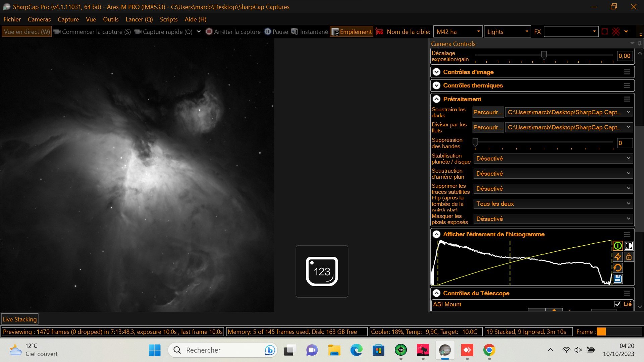This screenshot has height=362, width=644.
Task: Collapse the Afficher l'étirement de l'histogramme section
Action: 436,234
